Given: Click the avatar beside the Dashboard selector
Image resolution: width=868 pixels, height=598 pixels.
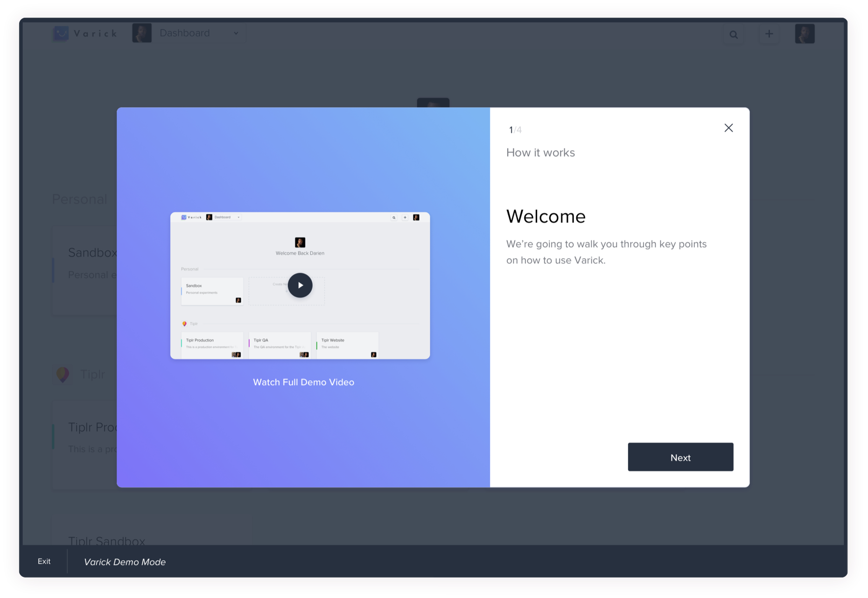Looking at the screenshot, I should point(142,33).
